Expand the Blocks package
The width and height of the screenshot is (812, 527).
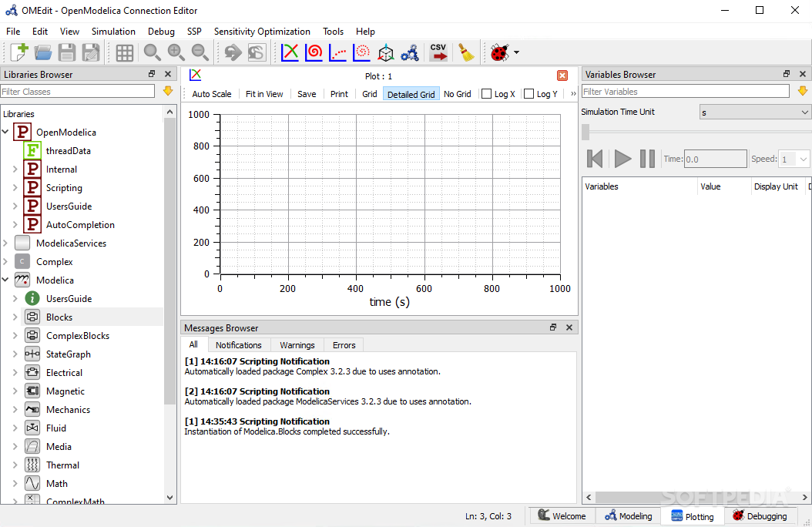pyautogui.click(x=15, y=317)
